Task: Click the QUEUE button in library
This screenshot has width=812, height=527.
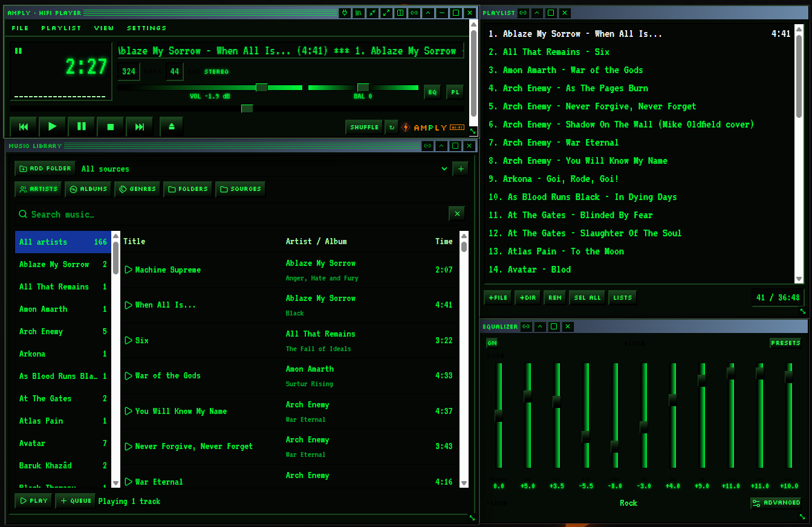Action: click(76, 501)
